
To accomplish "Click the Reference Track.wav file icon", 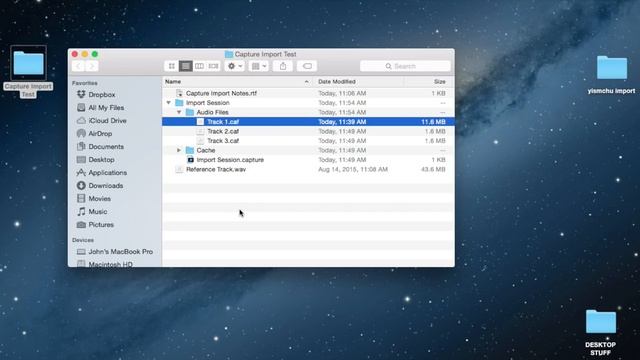I will [179, 169].
